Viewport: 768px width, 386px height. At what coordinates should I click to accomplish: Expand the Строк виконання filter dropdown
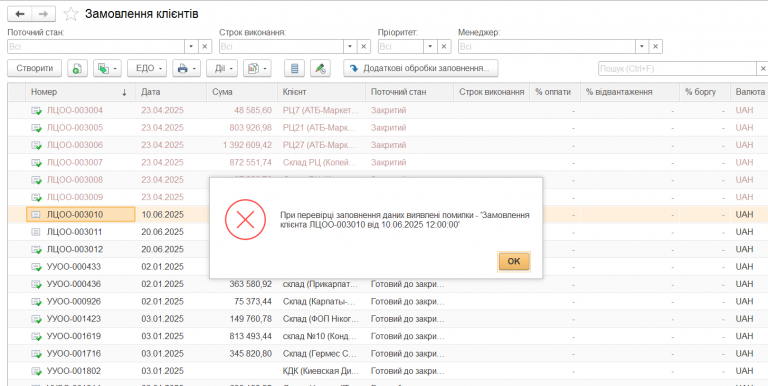pos(350,47)
